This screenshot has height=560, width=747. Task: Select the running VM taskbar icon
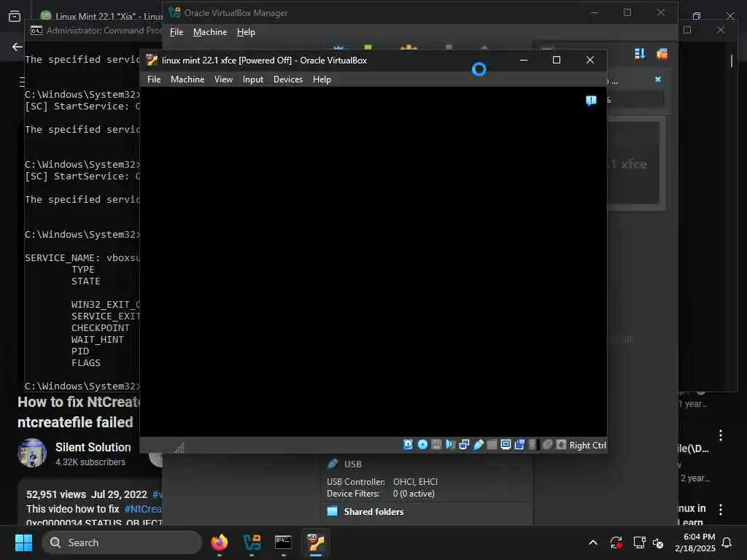315,542
